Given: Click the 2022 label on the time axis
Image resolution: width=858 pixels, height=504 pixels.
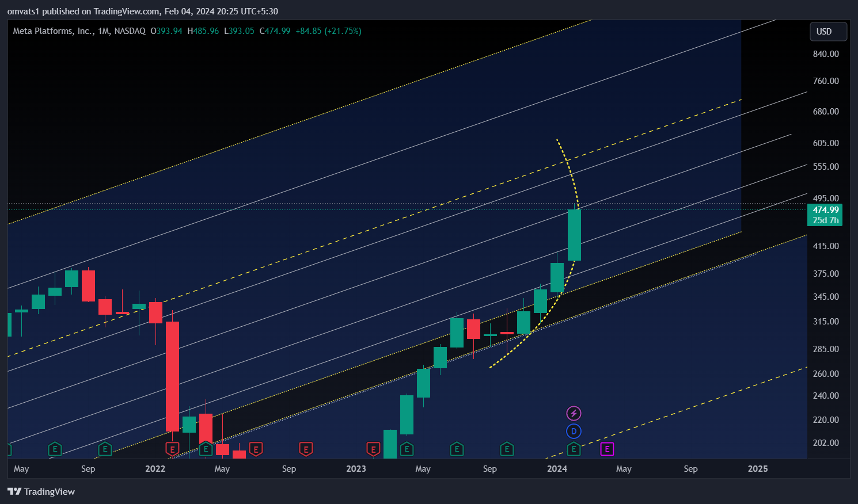Looking at the screenshot, I should pyautogui.click(x=155, y=468).
